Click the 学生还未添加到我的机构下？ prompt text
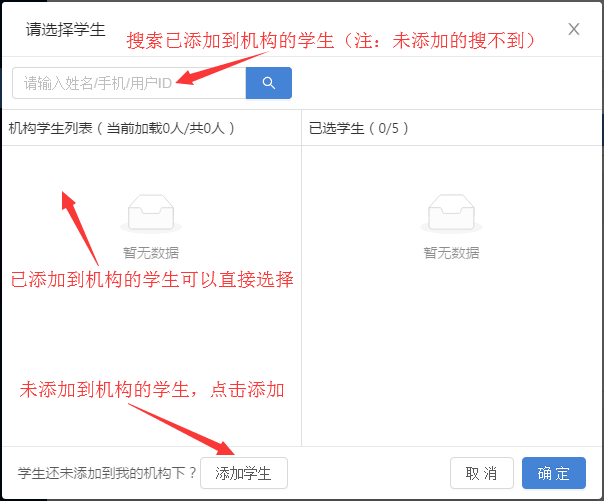This screenshot has height=501, width=604. coord(106,473)
